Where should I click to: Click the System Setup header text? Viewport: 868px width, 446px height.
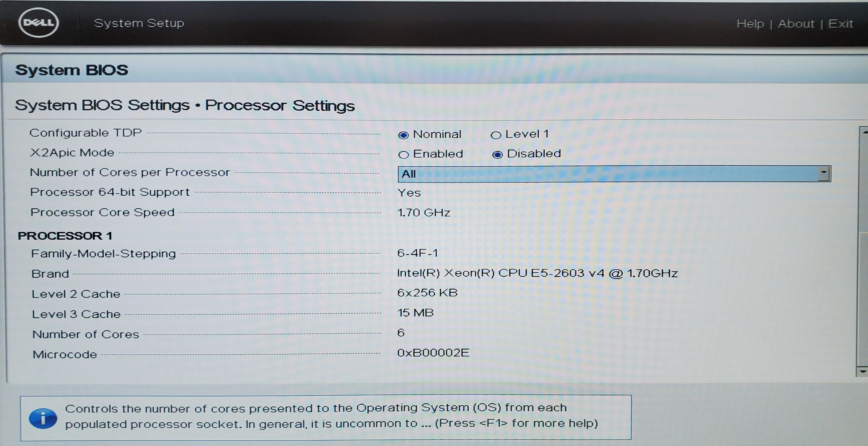[x=139, y=23]
